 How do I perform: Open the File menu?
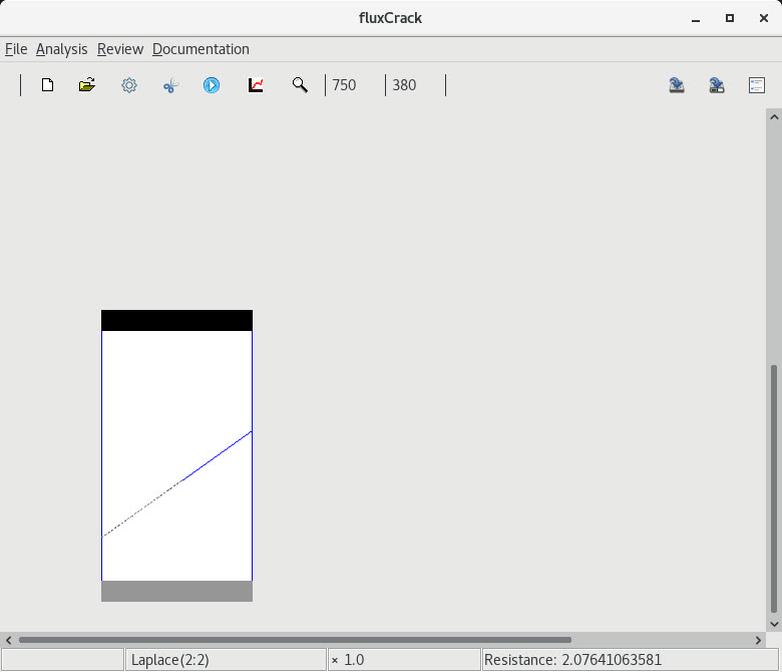click(16, 49)
